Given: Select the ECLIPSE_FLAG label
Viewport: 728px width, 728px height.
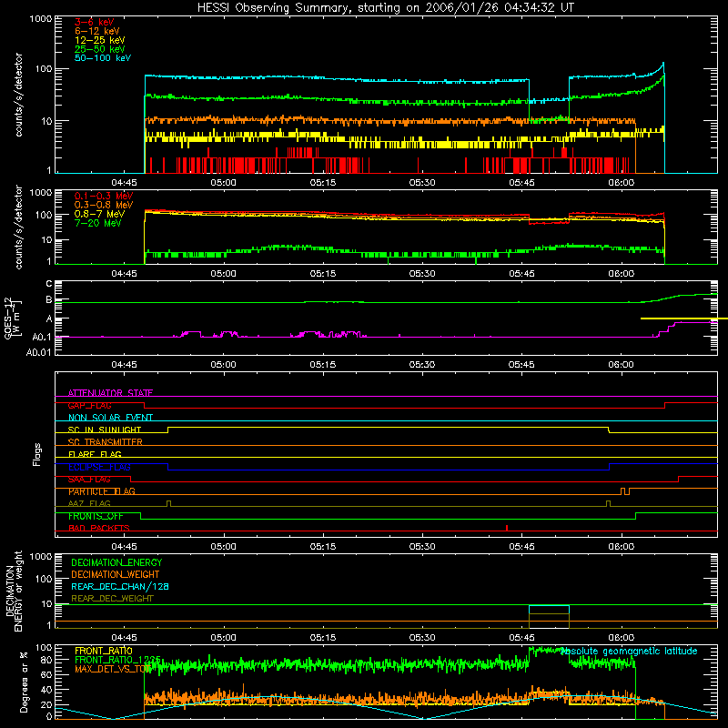Looking at the screenshot, I should point(99,467).
